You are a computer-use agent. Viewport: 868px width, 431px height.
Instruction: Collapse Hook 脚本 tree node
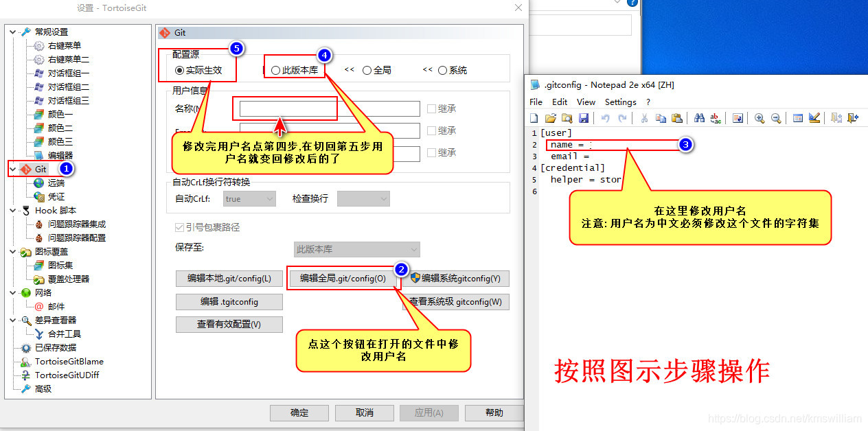[x=13, y=210]
